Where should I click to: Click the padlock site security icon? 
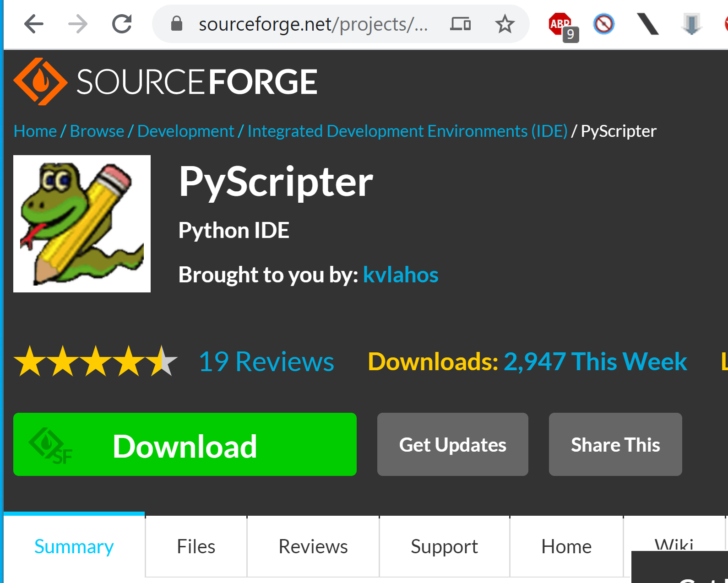[177, 24]
